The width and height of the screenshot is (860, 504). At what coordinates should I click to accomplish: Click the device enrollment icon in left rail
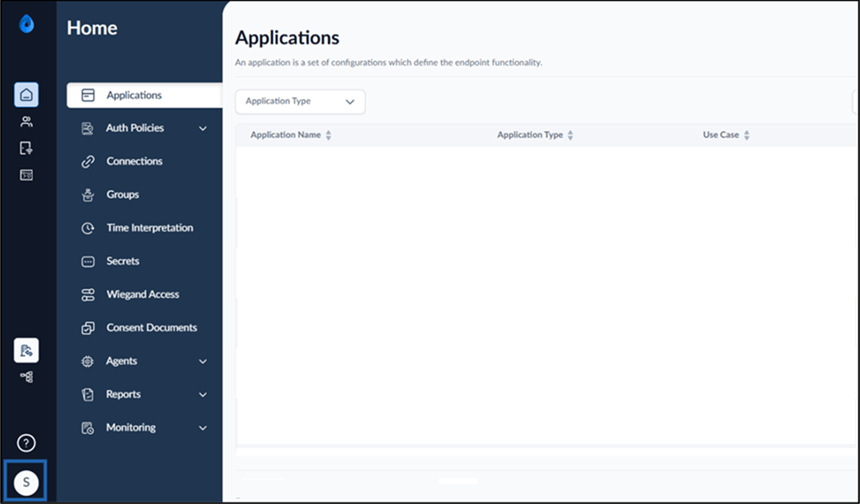pos(26,148)
